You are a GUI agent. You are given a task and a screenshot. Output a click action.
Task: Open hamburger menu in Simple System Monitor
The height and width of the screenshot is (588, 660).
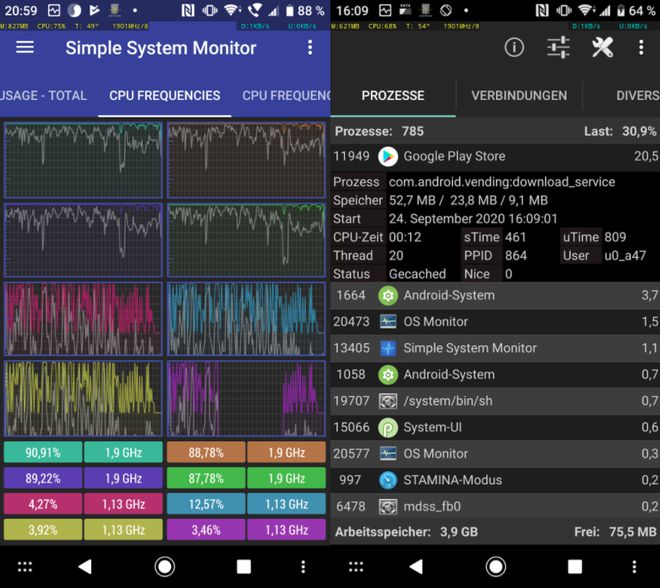(x=25, y=47)
